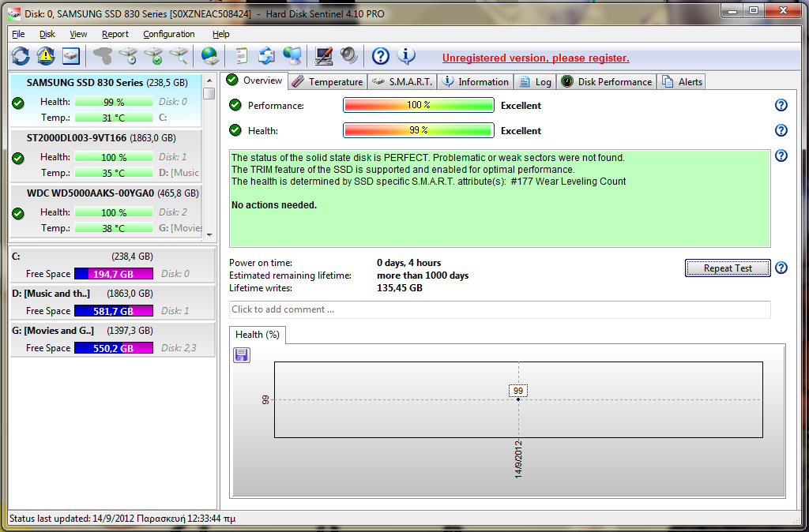This screenshot has width=809, height=532.
Task: Click the disk list scrollbar thumb
Action: tap(209, 94)
